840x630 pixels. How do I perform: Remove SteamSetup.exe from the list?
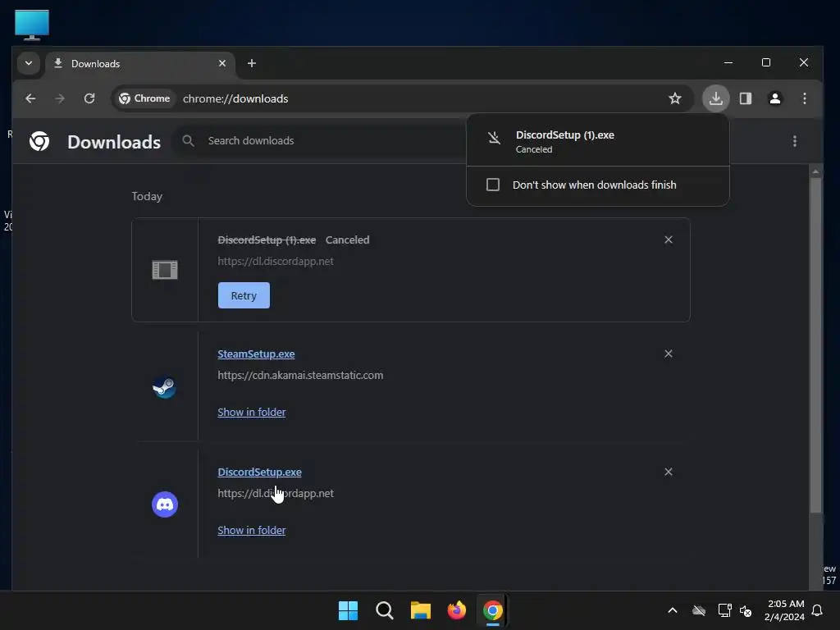click(x=668, y=354)
